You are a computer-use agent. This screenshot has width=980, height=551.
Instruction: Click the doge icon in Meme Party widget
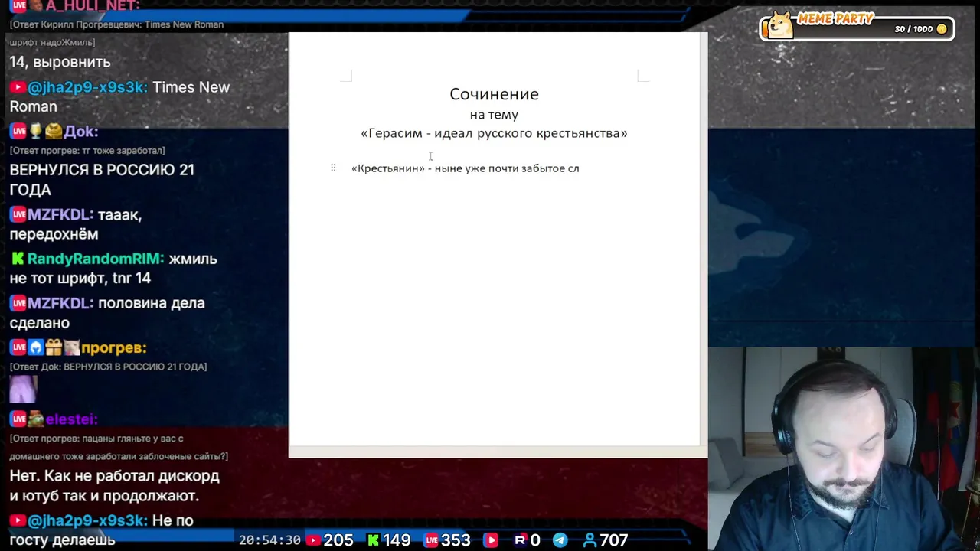click(781, 25)
